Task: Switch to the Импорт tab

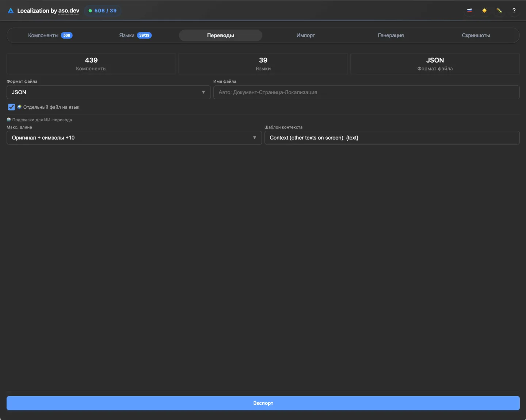Action: point(305,35)
